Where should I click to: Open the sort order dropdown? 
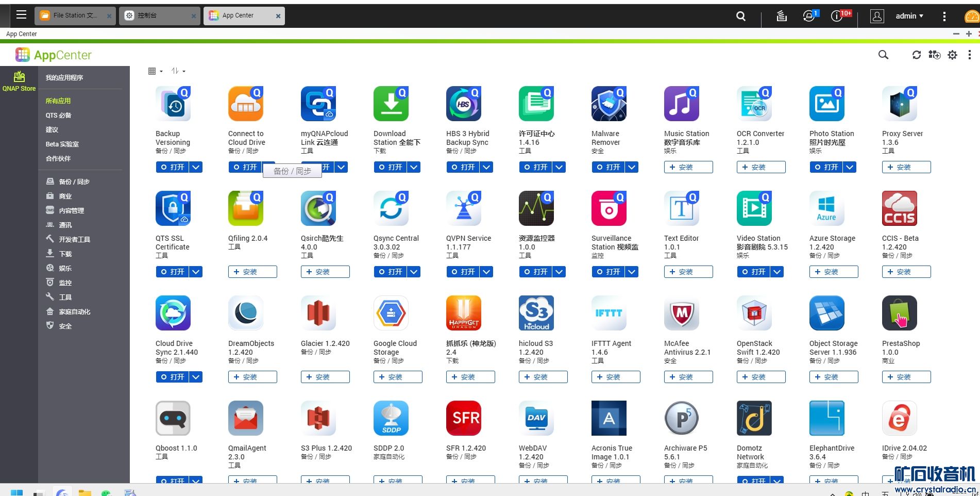[178, 71]
